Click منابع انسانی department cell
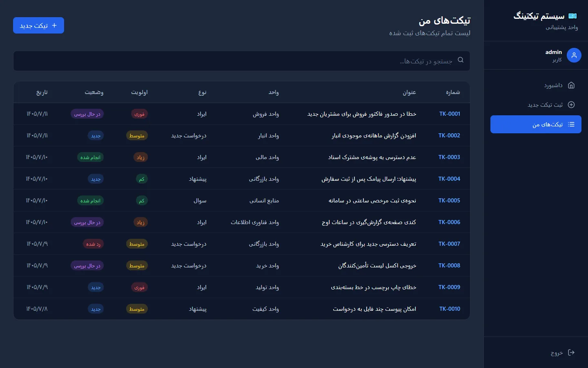The height and width of the screenshot is (368, 588). point(264,200)
